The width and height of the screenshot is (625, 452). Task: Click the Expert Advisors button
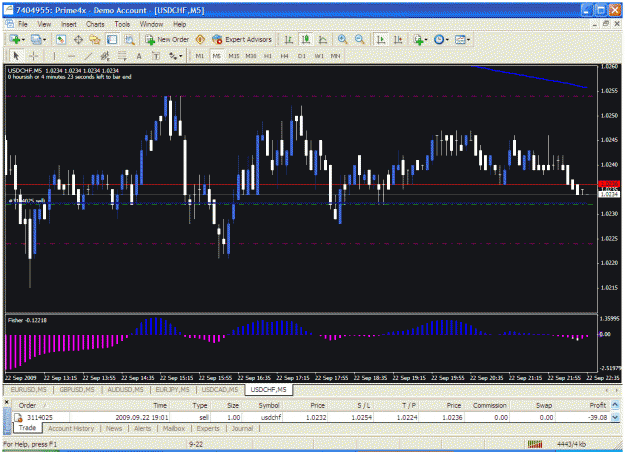click(242, 39)
